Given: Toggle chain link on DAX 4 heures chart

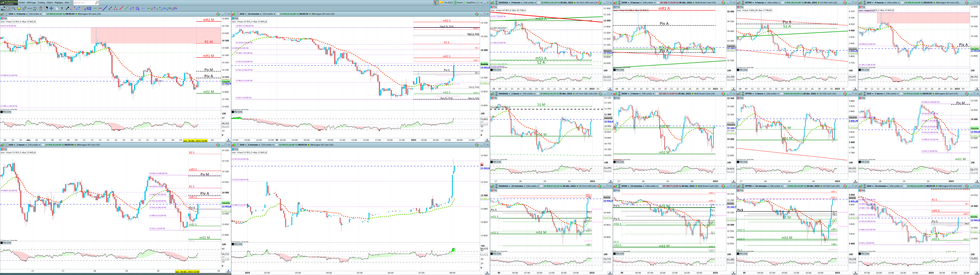Looking at the screenshot, I should [7, 14].
